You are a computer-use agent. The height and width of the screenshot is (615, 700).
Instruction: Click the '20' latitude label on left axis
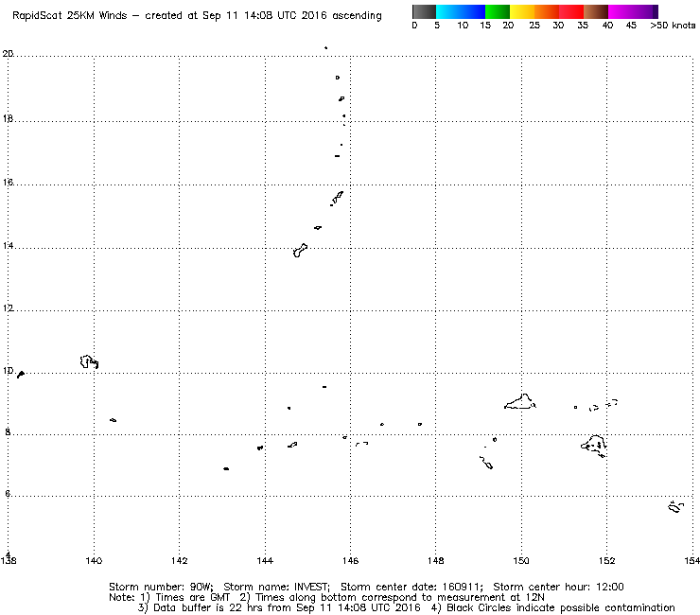8,54
